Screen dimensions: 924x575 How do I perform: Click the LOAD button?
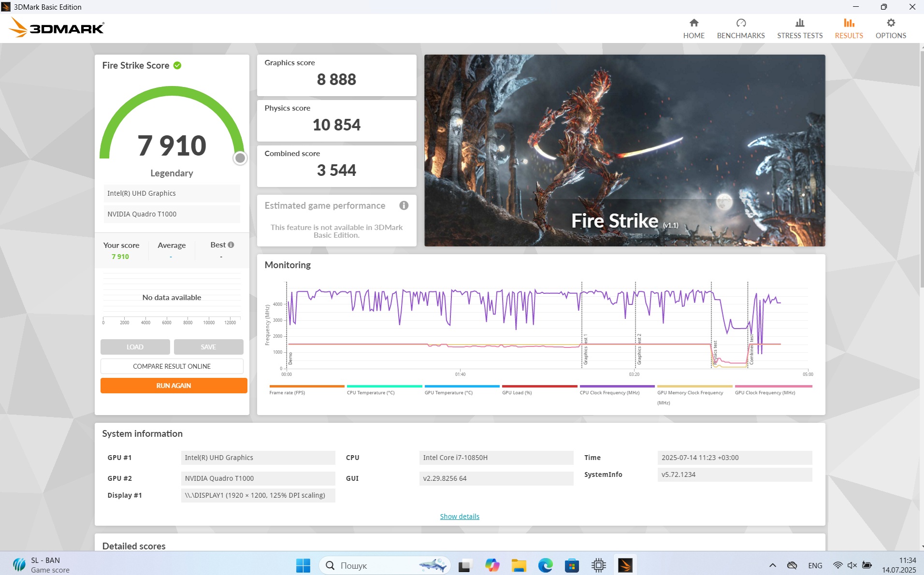tap(135, 347)
